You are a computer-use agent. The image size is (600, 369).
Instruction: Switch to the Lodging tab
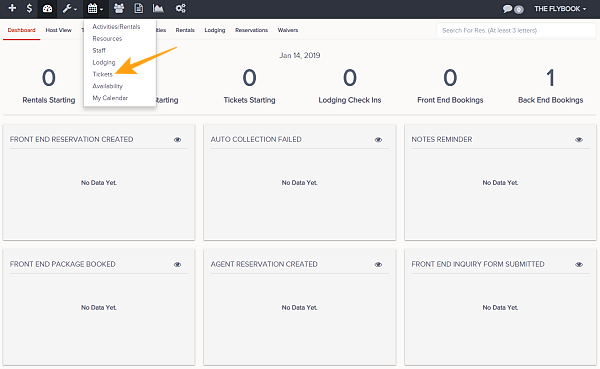point(215,30)
